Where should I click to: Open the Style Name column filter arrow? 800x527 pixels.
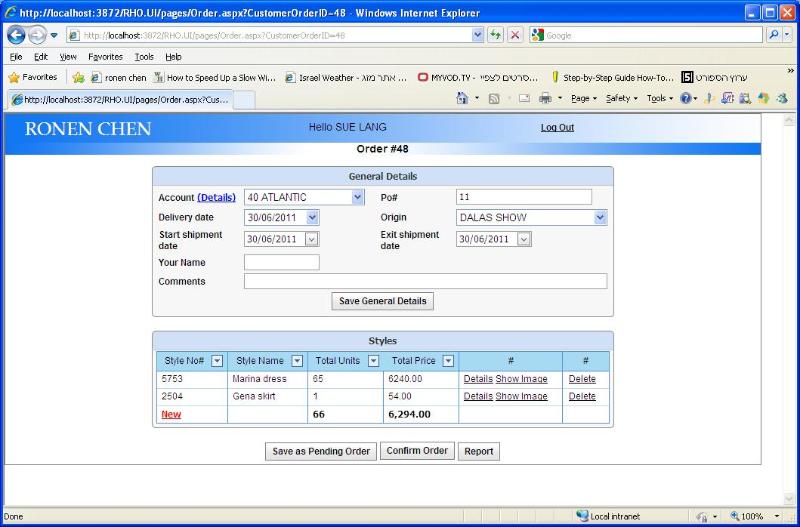coord(297,361)
